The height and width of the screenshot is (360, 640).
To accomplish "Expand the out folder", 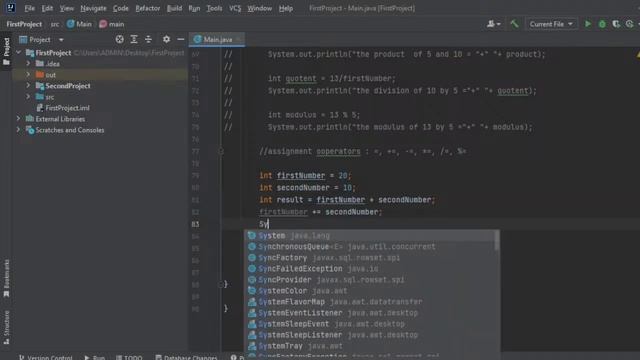I will [28, 75].
